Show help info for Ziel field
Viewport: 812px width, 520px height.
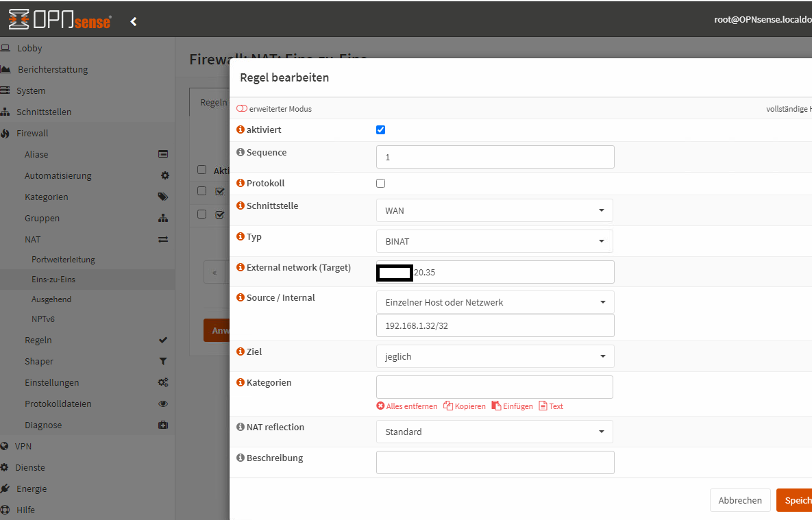click(x=241, y=351)
